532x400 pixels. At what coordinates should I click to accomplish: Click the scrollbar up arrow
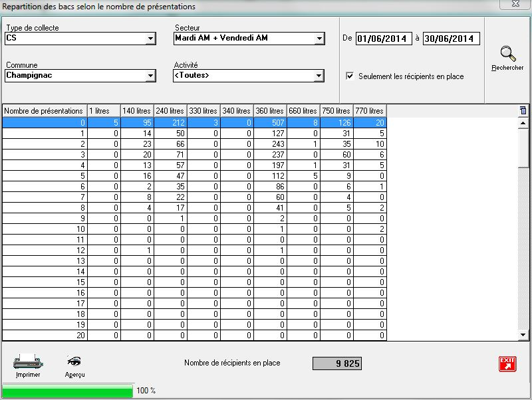(x=523, y=123)
